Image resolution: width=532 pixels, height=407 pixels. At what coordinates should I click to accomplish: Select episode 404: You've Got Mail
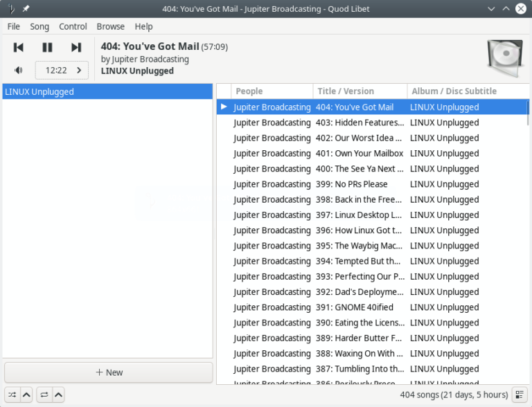pos(371,107)
